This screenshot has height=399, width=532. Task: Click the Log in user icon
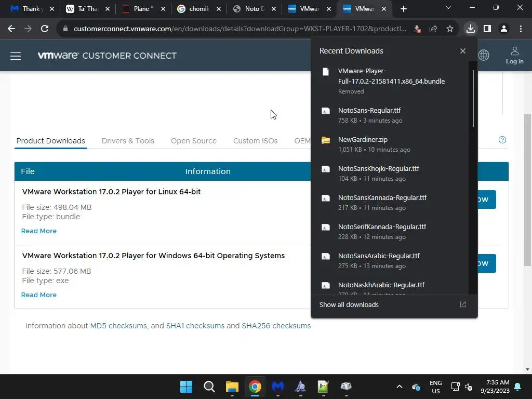515,55
